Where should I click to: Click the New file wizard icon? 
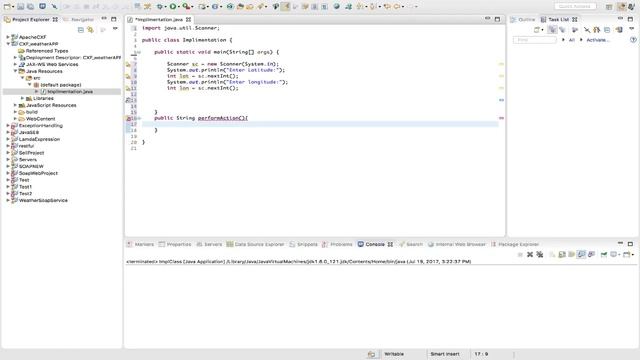point(7,7)
